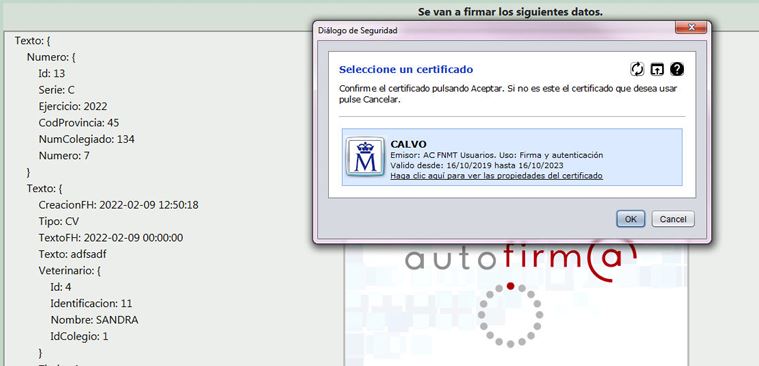Image resolution: width=759 pixels, height=366 pixels.
Task: Click the 'Emisor: AC FNMT Usuarios' line
Action: [497, 155]
